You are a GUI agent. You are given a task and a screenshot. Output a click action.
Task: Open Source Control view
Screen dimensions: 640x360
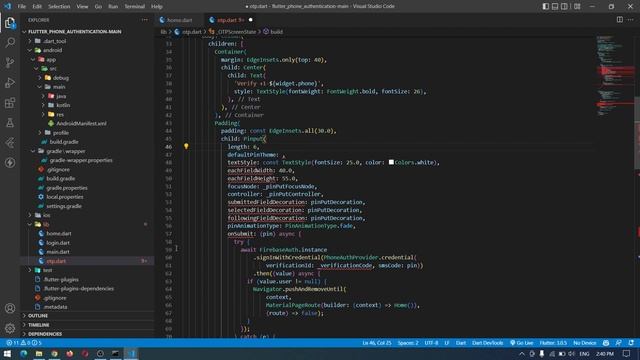tap(10, 62)
